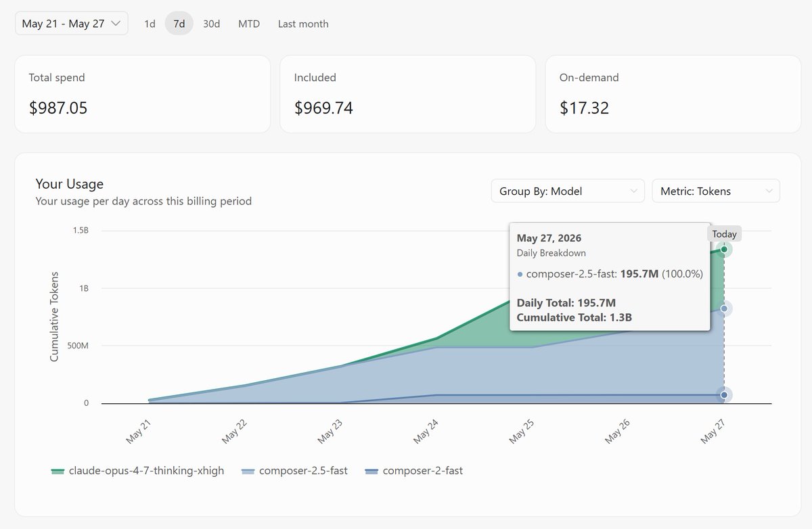Choose the MTD time range
The height and width of the screenshot is (529, 812).
pos(249,24)
